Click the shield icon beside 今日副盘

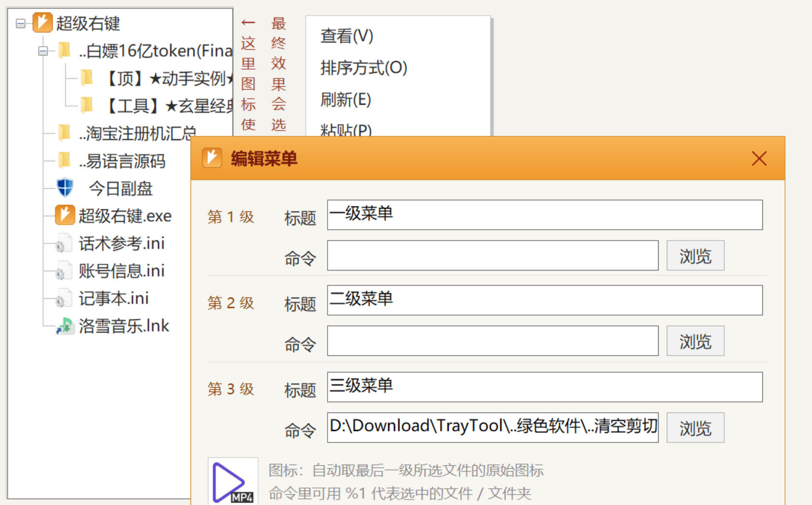(x=65, y=188)
